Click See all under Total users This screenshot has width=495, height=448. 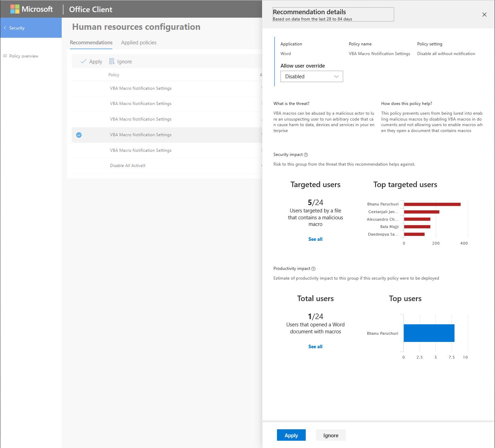coord(315,346)
